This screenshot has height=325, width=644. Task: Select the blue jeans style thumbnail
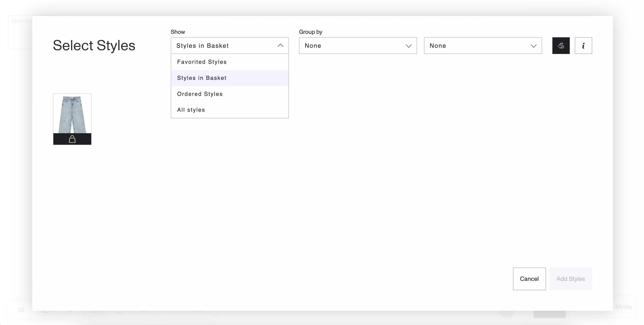pos(72,114)
